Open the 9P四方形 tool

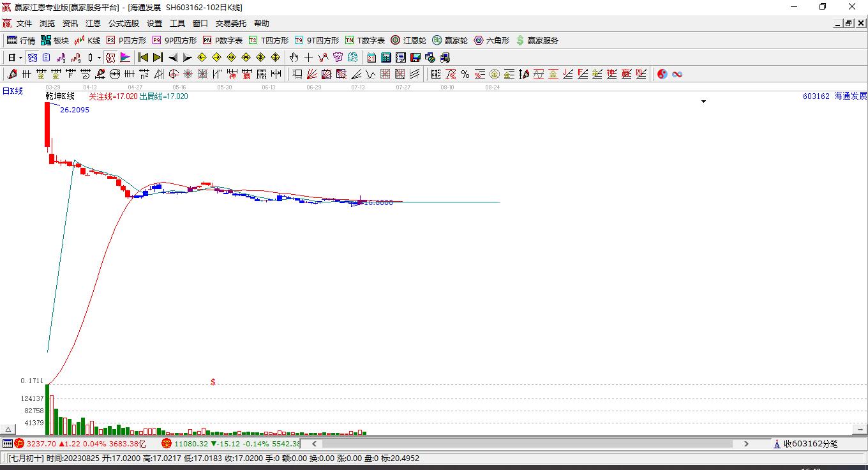click(x=174, y=40)
